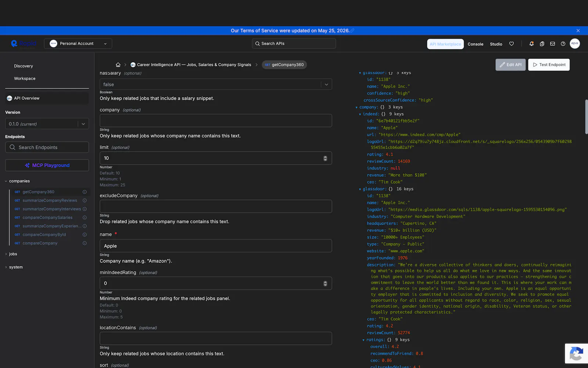The width and height of the screenshot is (588, 368).
Task: Focus the Search Endpoints field
Action: coord(47,147)
